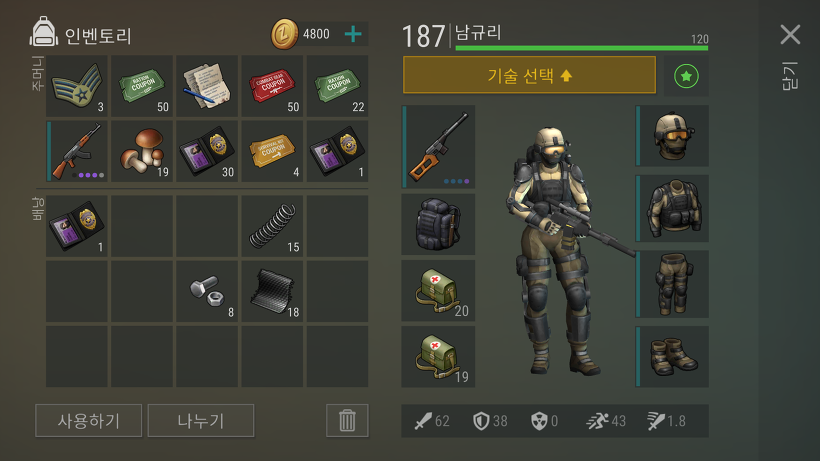Click the 사용하기 use button
This screenshot has height=461, width=820.
88,420
